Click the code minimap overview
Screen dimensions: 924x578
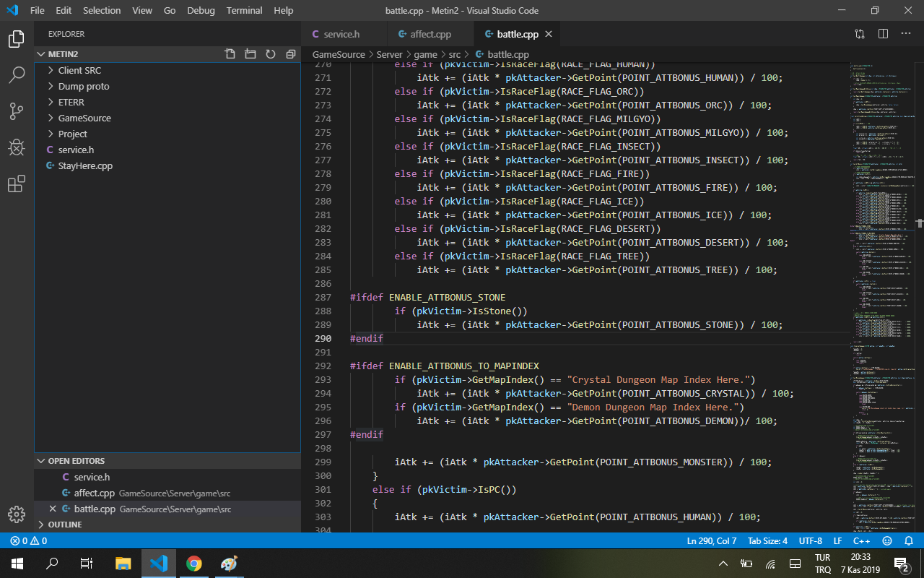[x=883, y=296]
